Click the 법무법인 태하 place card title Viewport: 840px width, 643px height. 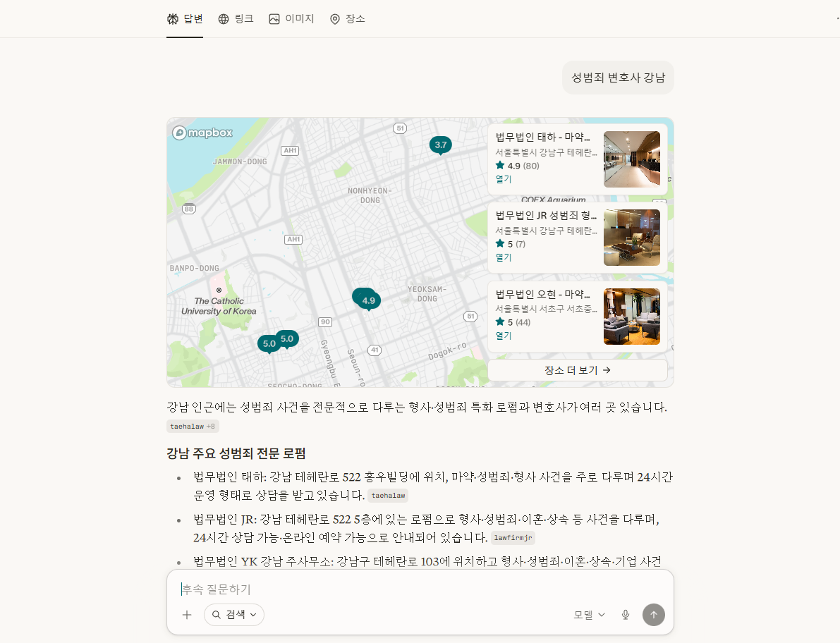pyautogui.click(x=542, y=137)
